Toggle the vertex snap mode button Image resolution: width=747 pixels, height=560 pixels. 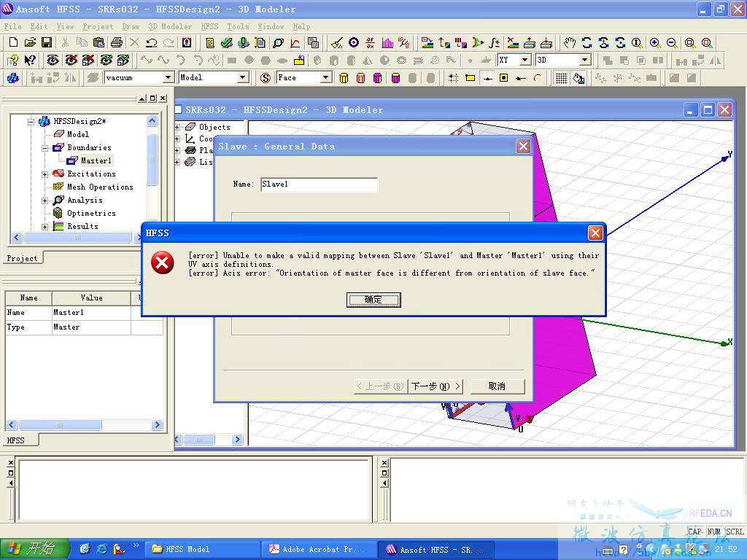click(x=487, y=77)
